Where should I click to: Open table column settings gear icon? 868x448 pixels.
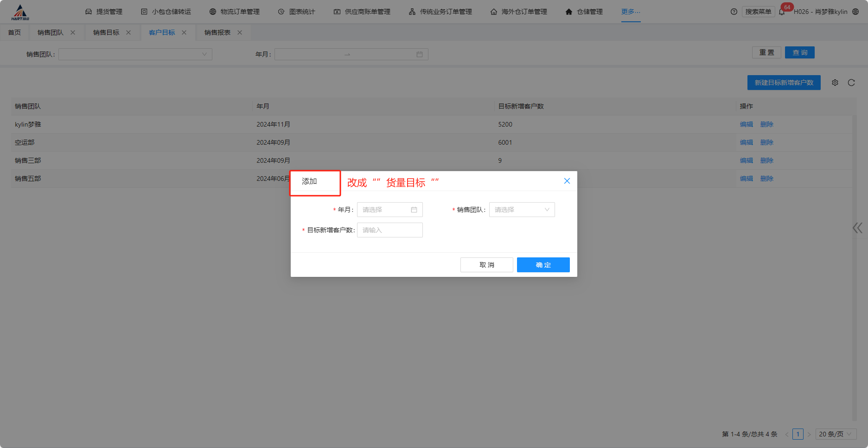click(x=835, y=83)
